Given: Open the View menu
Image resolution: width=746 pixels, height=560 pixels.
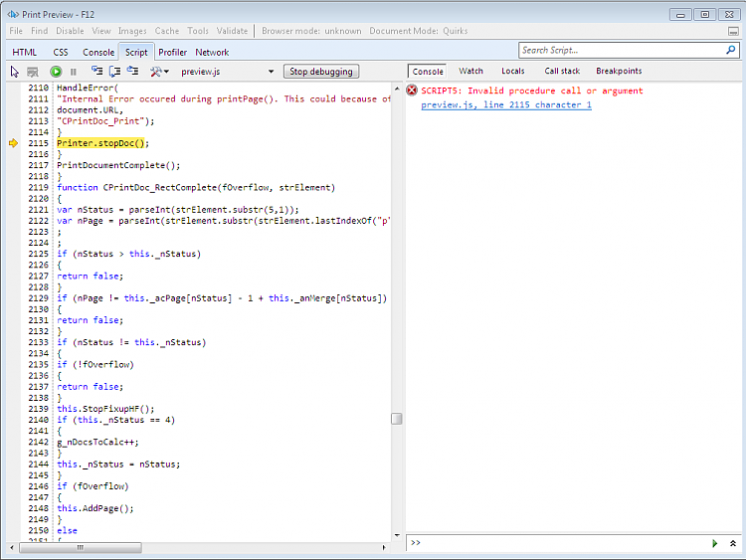Looking at the screenshot, I should coord(101,31).
